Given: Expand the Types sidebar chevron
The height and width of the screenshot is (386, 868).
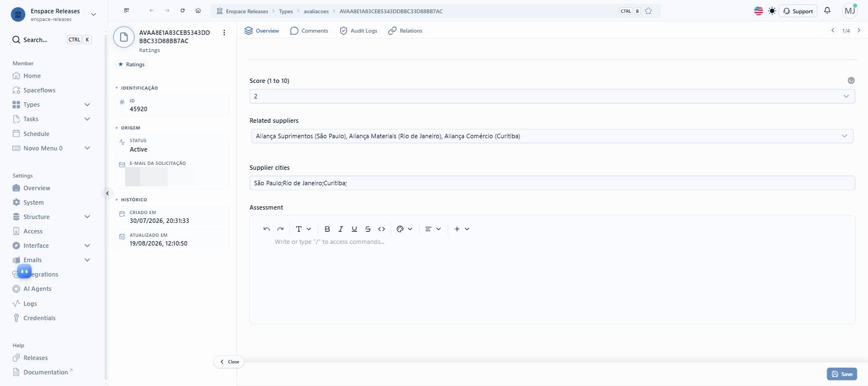Looking at the screenshot, I should [87, 105].
